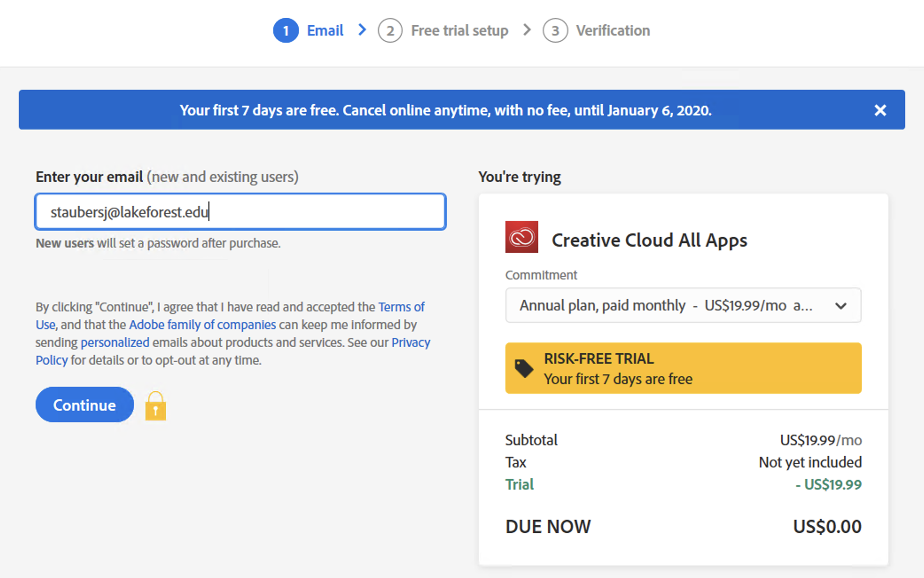This screenshot has height=578, width=924.
Task: Open the personalized emails link
Action: click(x=115, y=342)
